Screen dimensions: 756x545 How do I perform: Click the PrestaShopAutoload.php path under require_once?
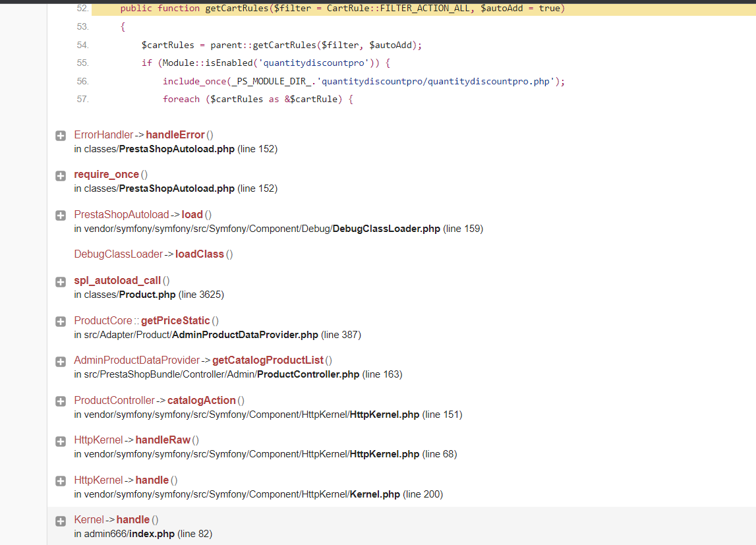(x=175, y=188)
